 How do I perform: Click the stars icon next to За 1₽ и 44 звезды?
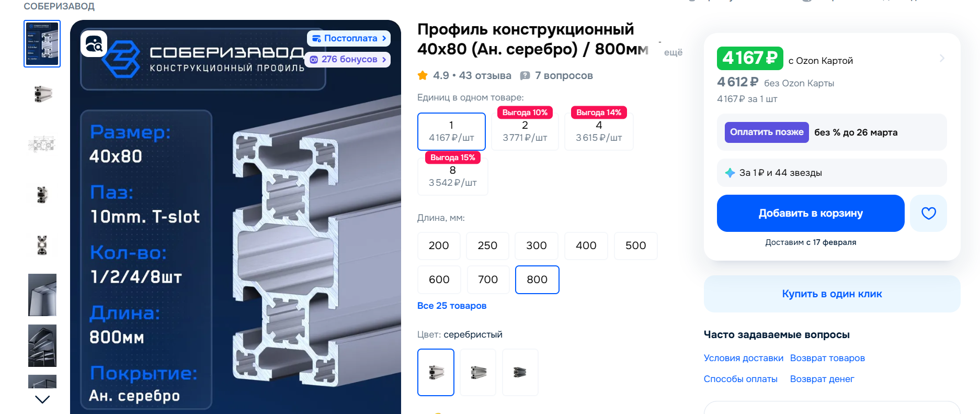pyautogui.click(x=730, y=173)
